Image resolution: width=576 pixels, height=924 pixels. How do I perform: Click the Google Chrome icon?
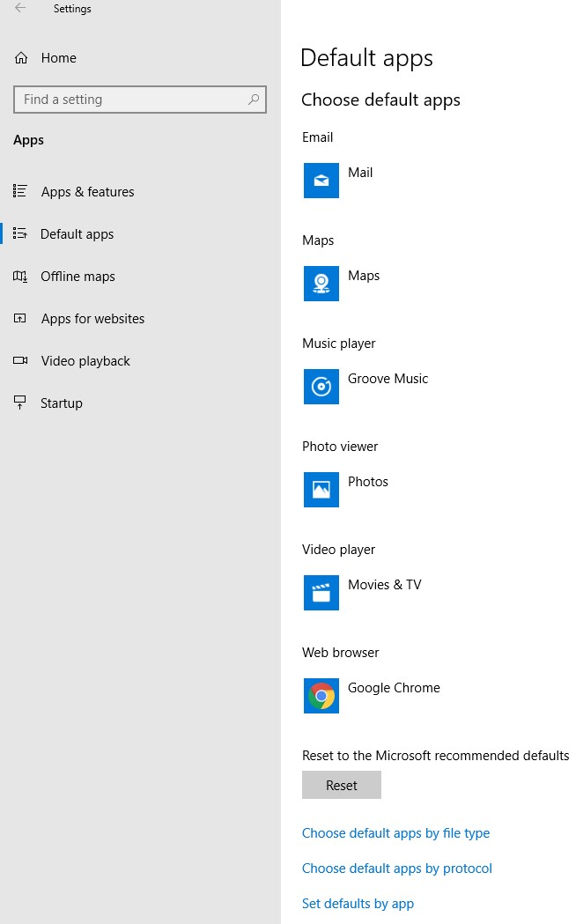pyautogui.click(x=321, y=696)
